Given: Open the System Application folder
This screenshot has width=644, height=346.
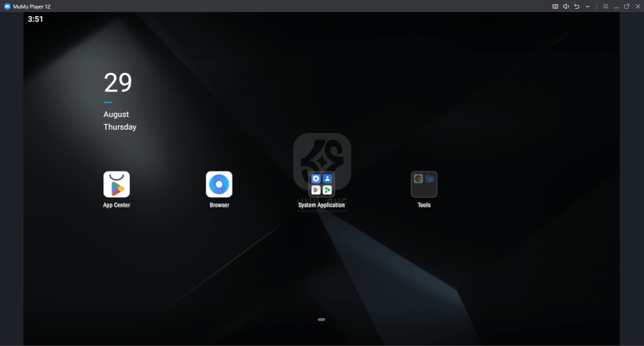Looking at the screenshot, I should click(322, 184).
